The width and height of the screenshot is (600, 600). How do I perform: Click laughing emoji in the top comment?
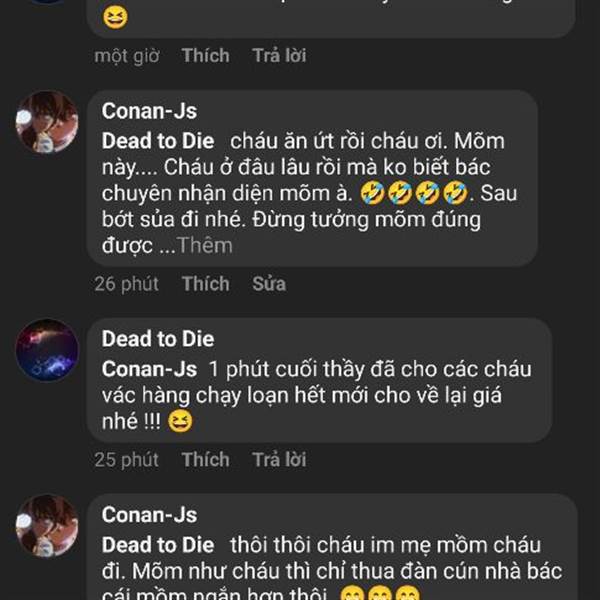[116, 17]
